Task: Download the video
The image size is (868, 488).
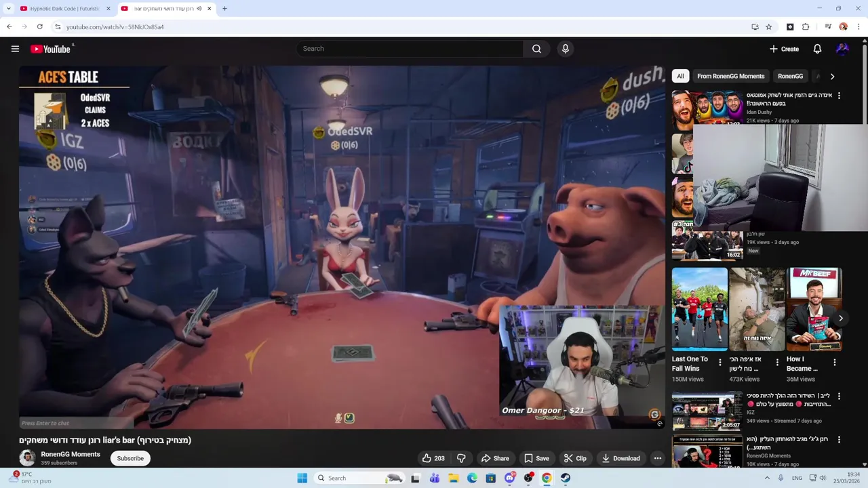Action: coord(620,458)
